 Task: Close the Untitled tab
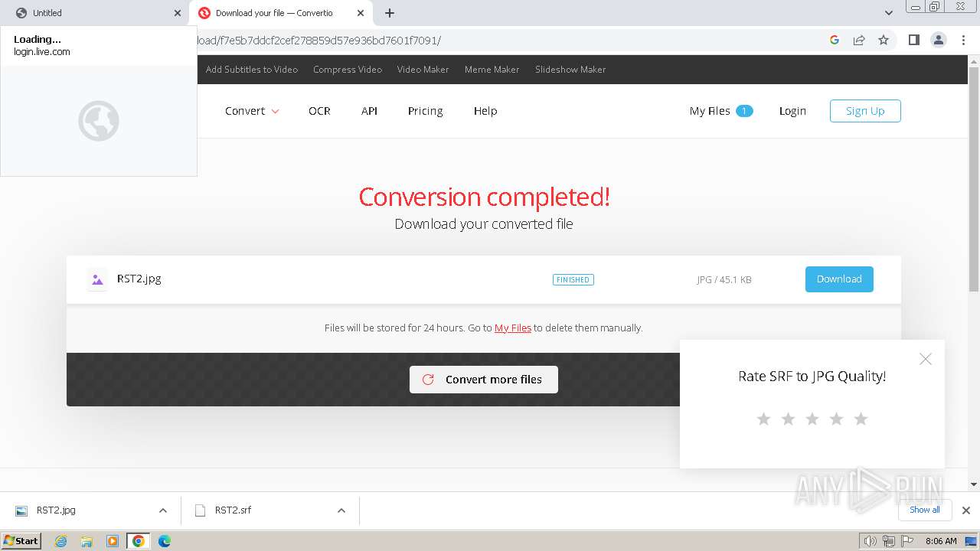click(x=178, y=13)
